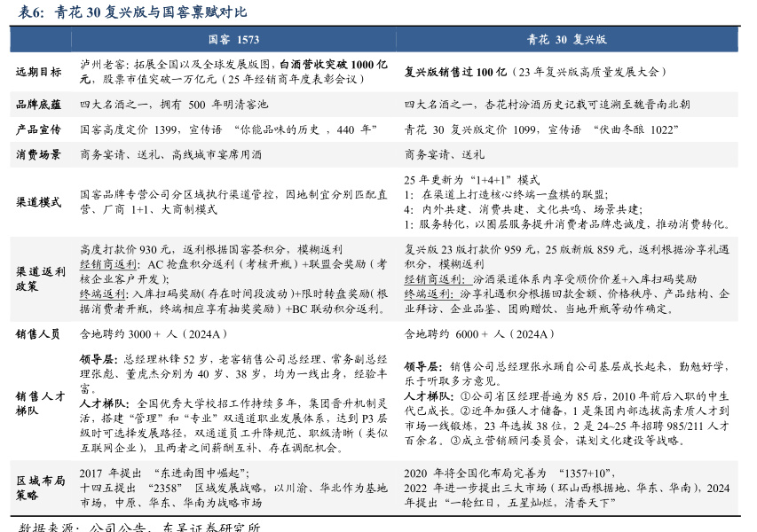Click the 数据来源 footnote line
The width and height of the screenshot is (757, 532).
point(139,526)
